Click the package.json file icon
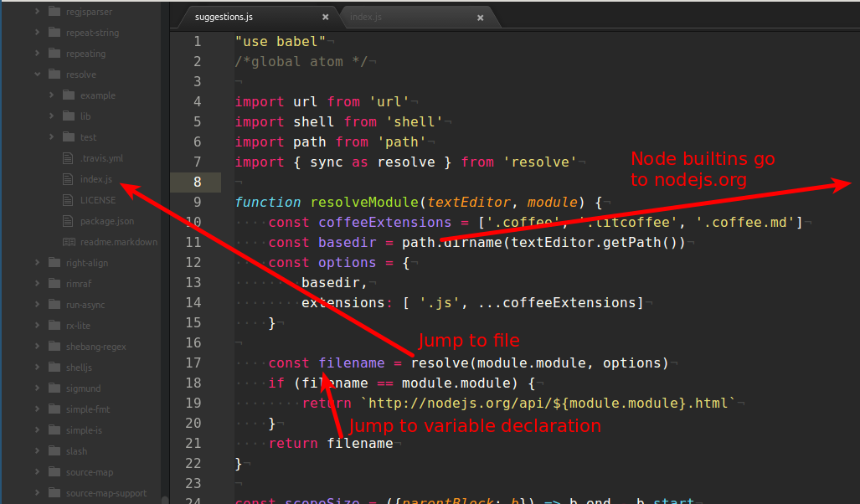 tap(67, 220)
